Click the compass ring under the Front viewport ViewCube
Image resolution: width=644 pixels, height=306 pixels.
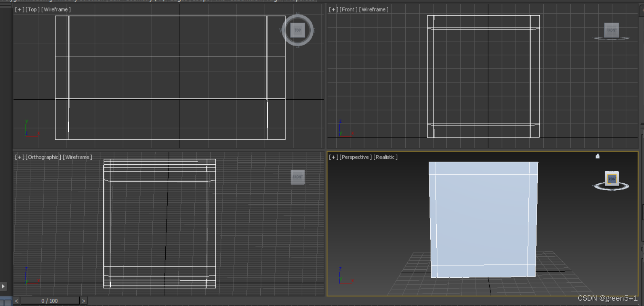[x=612, y=38]
